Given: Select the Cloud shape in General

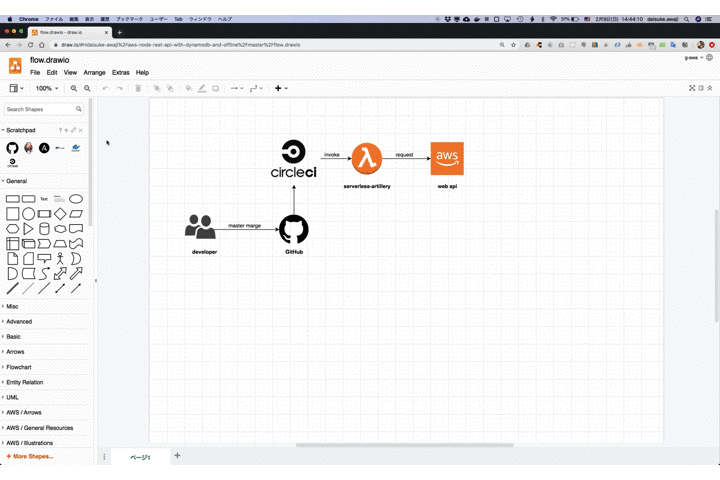Looking at the screenshot, I should point(60,229).
